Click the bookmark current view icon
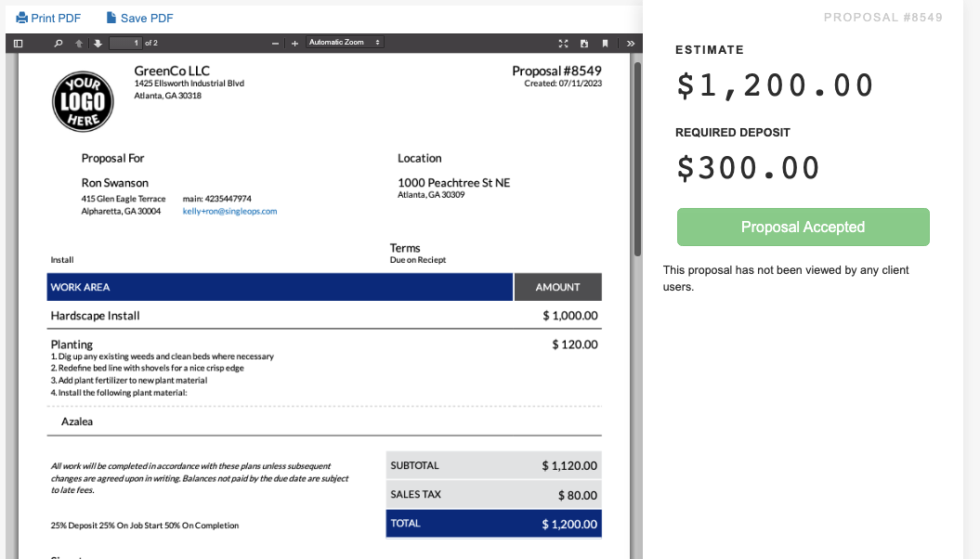This screenshot has width=980, height=559. (x=605, y=44)
